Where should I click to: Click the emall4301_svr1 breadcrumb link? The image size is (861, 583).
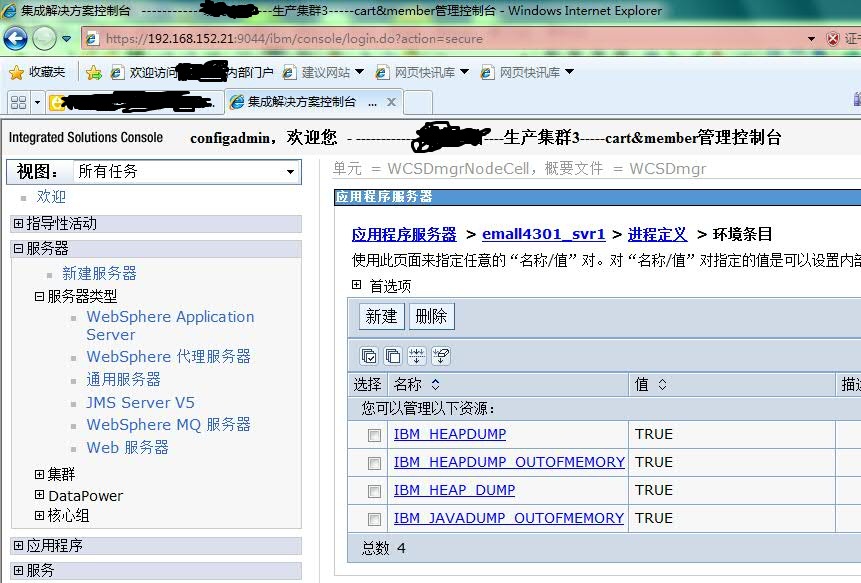[544, 234]
